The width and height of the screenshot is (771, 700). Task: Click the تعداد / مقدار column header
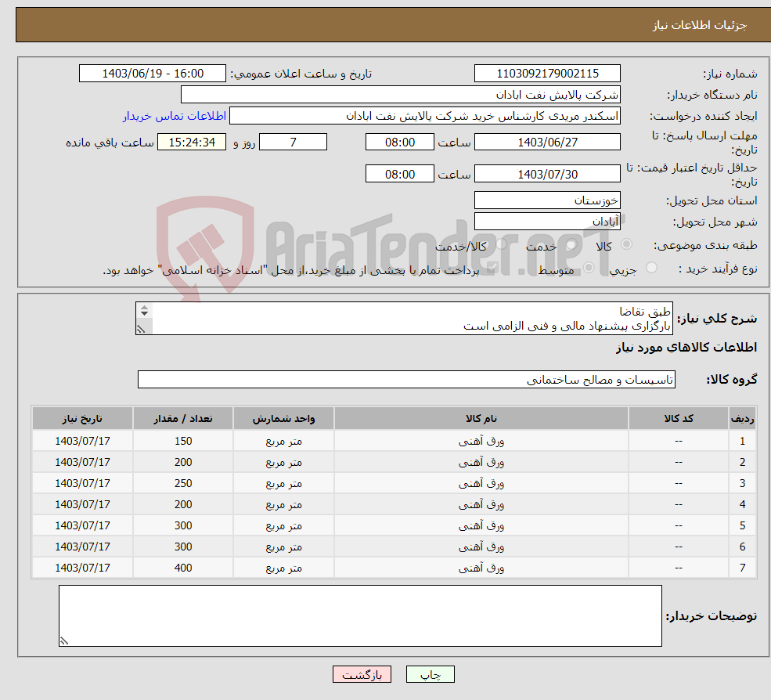click(x=183, y=419)
